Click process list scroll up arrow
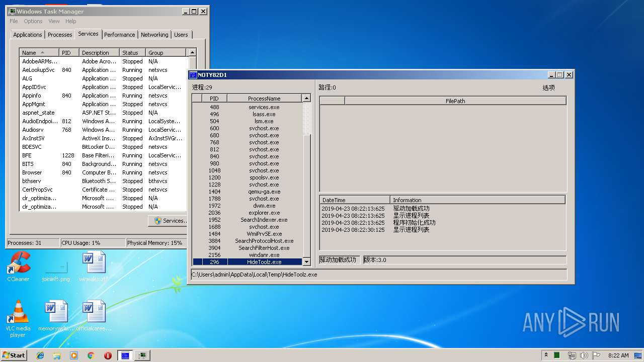This screenshot has height=362, width=644. pyautogui.click(x=306, y=99)
